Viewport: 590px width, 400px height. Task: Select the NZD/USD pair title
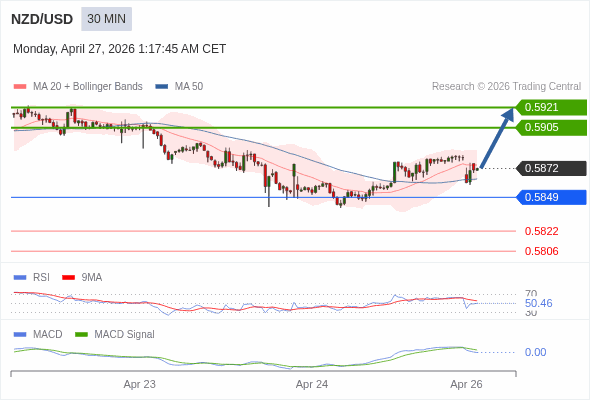(42, 19)
